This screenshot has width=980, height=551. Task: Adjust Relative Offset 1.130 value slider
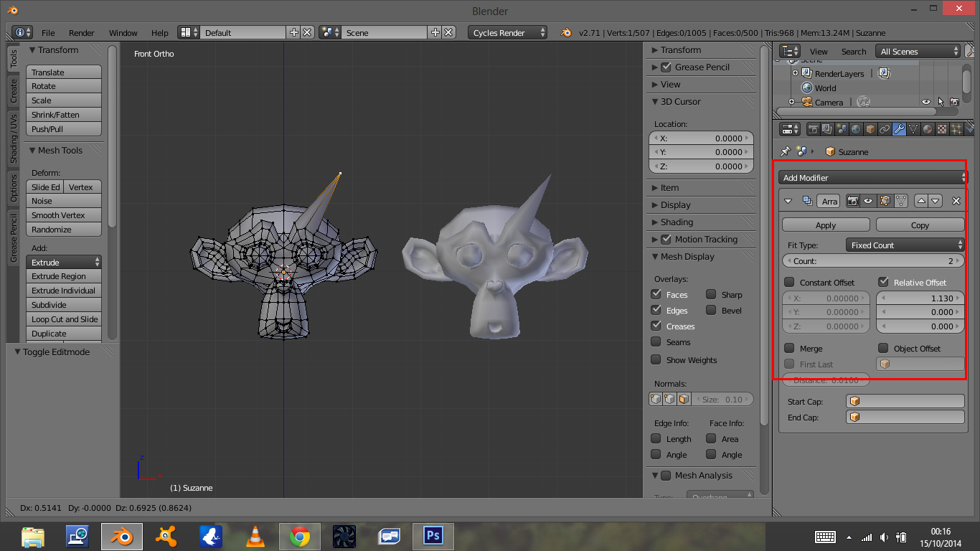coord(920,298)
